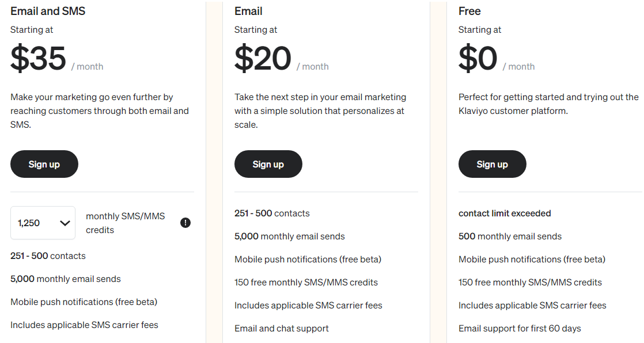The height and width of the screenshot is (343, 644).
Task: Click 'Email and chat support' feature text
Action: [281, 328]
